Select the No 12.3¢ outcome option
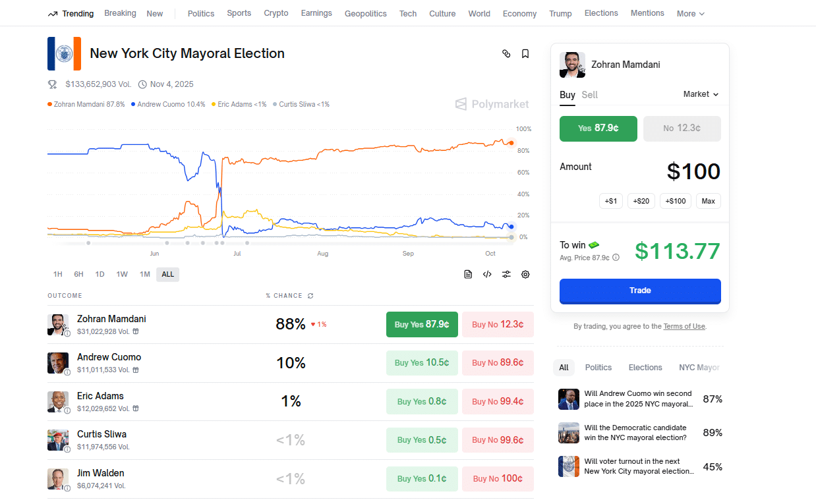Image resolution: width=816 pixels, height=504 pixels. [x=682, y=128]
